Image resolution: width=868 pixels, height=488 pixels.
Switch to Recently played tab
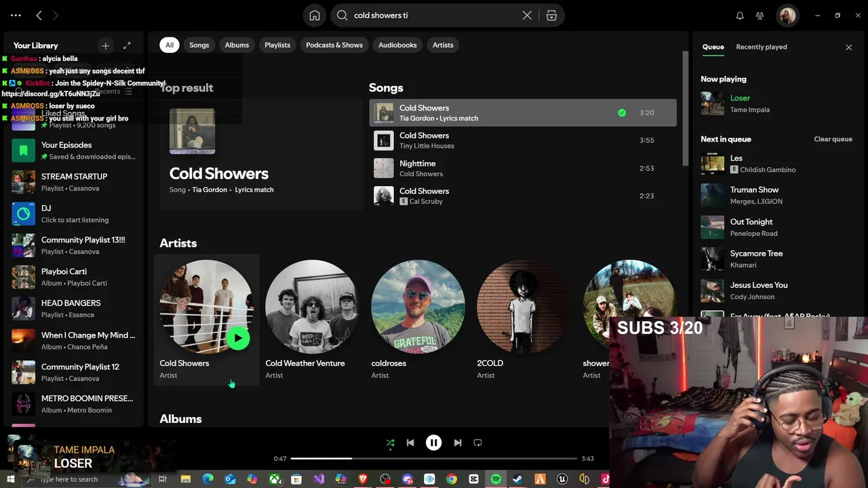762,47
